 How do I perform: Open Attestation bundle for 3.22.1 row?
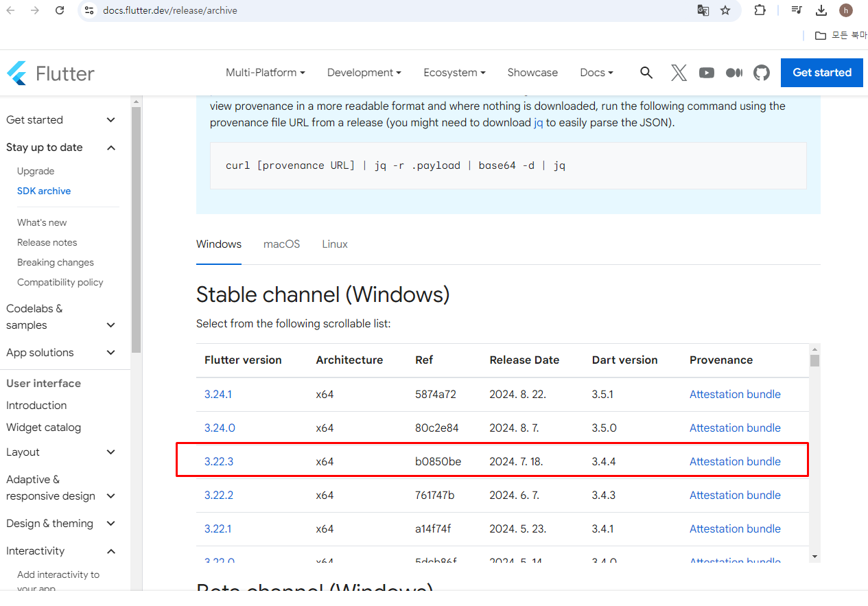tap(735, 529)
